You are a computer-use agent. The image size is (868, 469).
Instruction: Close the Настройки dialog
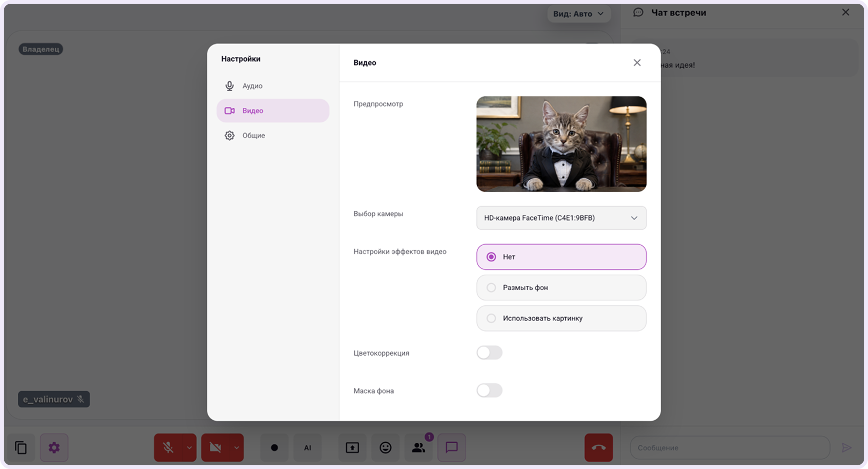[x=637, y=63]
